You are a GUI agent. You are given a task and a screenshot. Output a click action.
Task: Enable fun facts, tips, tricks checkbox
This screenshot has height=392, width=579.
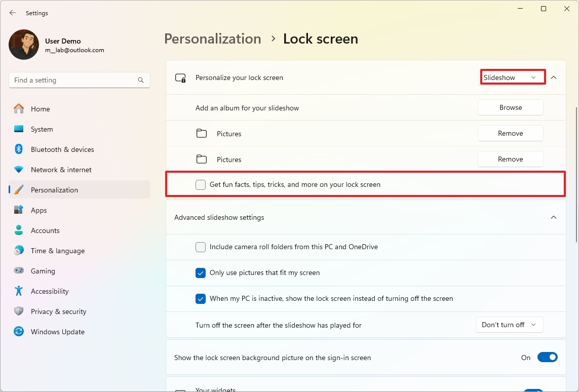click(x=201, y=185)
